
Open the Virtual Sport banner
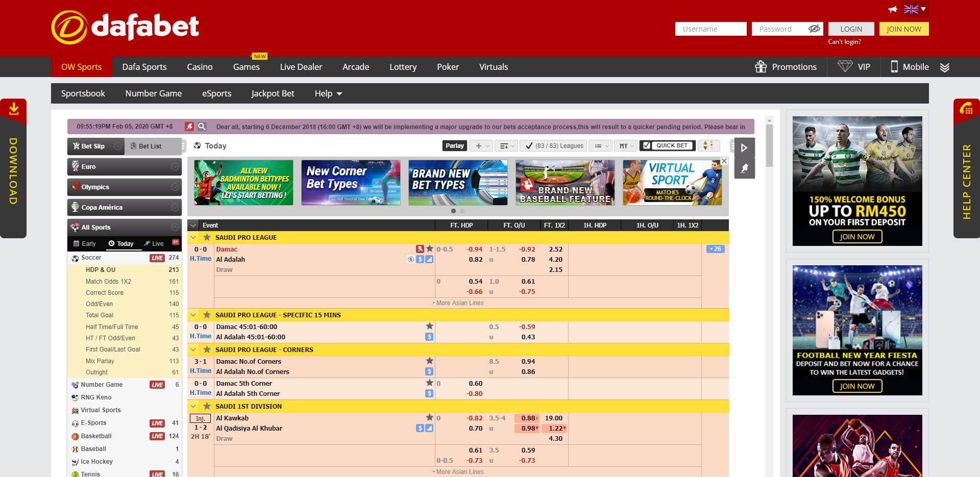click(672, 183)
